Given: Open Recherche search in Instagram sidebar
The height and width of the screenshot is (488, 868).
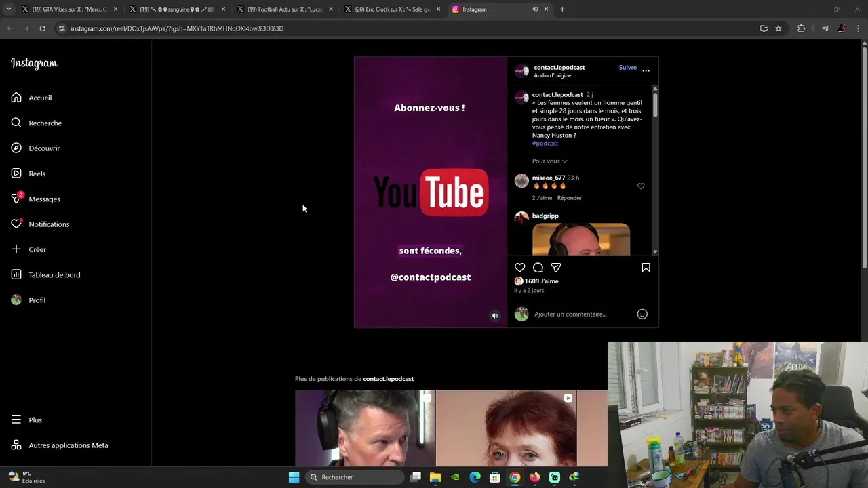Looking at the screenshot, I should (36, 123).
